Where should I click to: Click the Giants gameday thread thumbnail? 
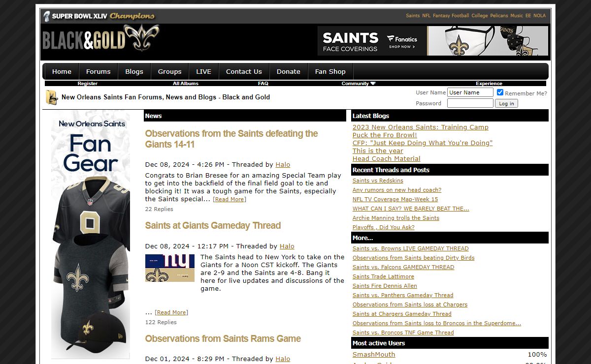[170, 268]
